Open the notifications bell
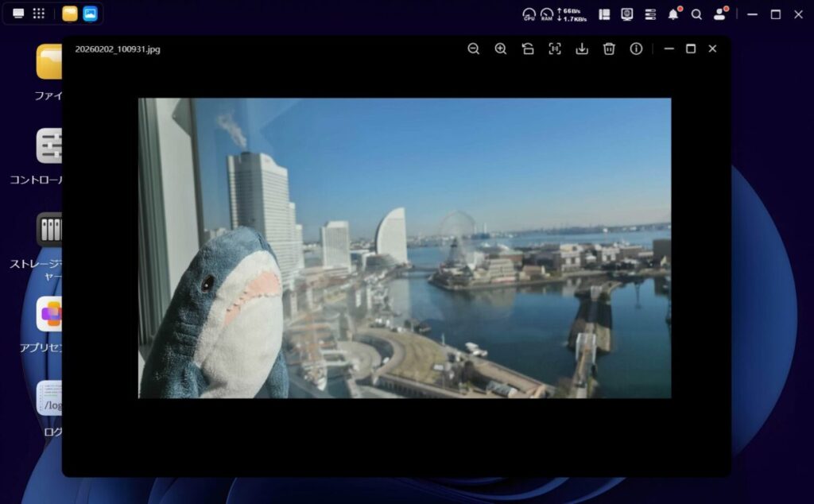 point(673,14)
